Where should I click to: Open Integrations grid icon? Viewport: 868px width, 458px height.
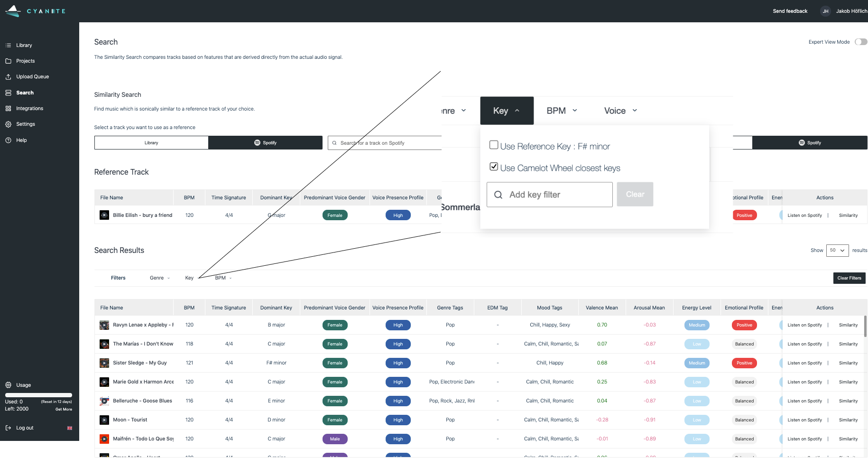(8, 109)
